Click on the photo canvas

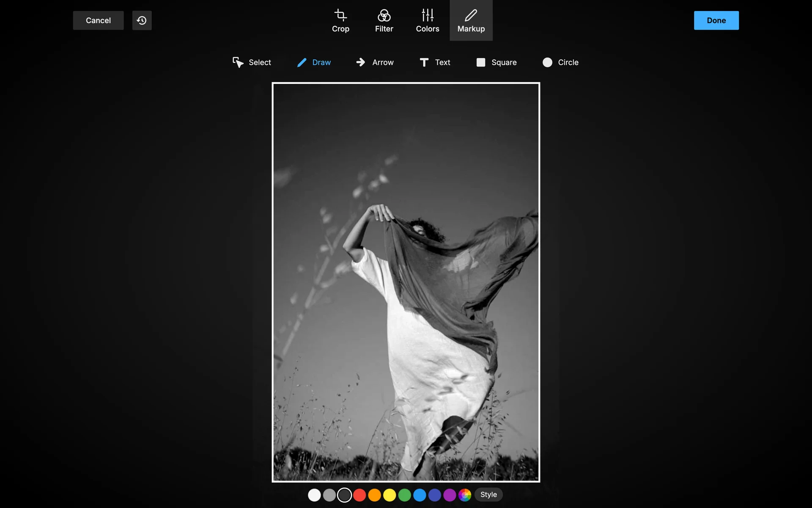[406, 282]
